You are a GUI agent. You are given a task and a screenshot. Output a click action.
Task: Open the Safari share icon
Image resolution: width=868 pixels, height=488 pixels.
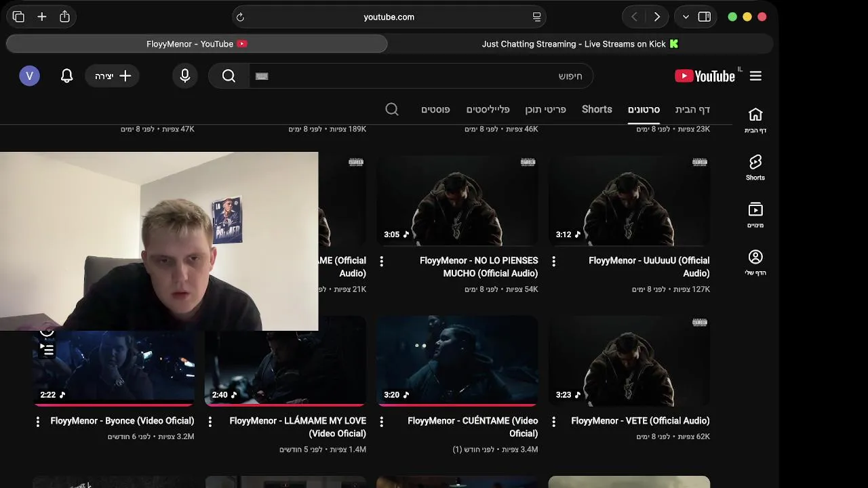tap(65, 17)
